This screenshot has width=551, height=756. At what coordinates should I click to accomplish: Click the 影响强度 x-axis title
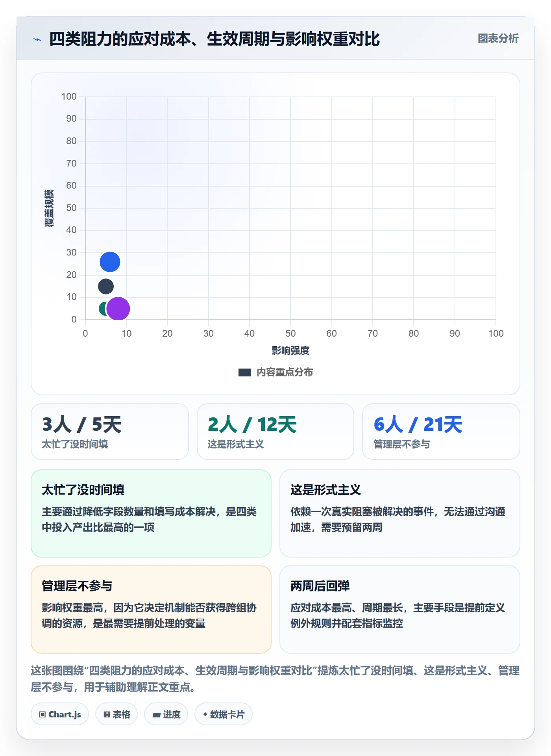(290, 350)
